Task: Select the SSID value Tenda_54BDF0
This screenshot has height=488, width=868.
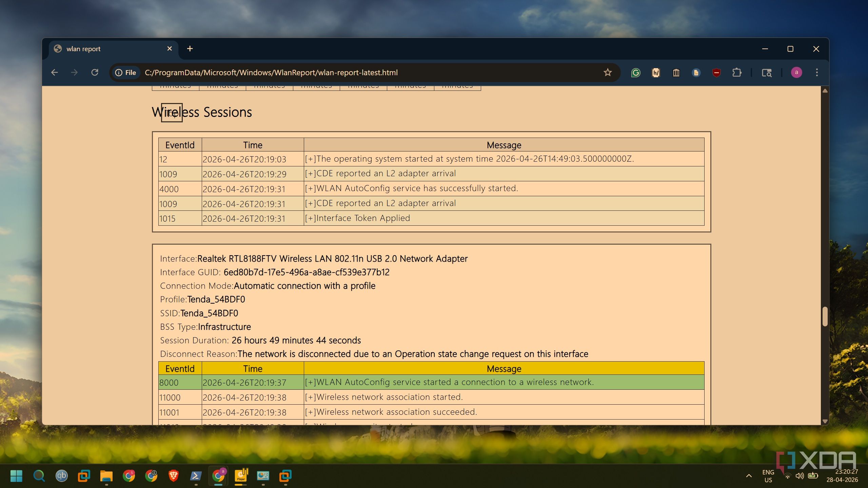Action: click(209, 313)
